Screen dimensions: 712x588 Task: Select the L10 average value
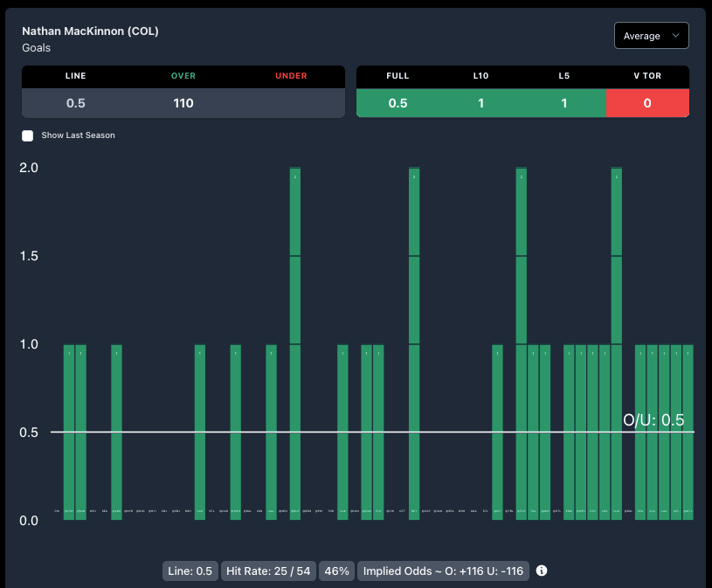pos(480,103)
